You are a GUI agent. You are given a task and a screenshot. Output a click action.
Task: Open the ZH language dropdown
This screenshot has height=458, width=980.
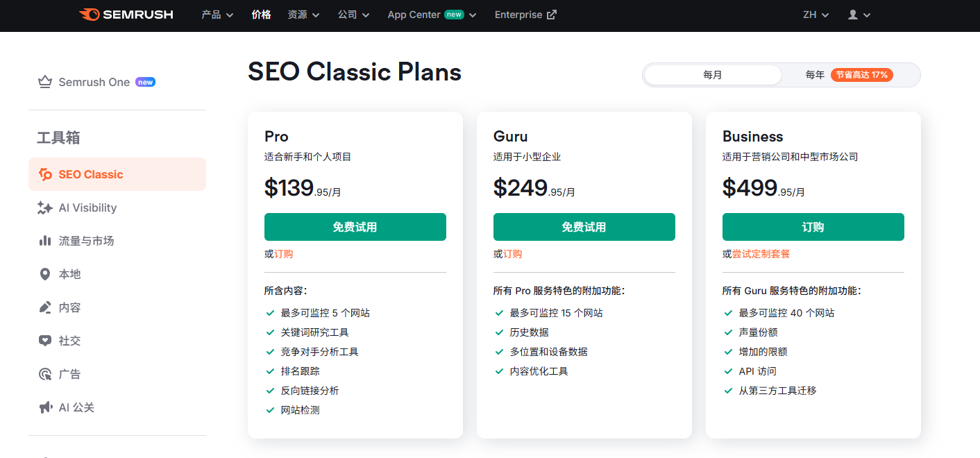(816, 15)
